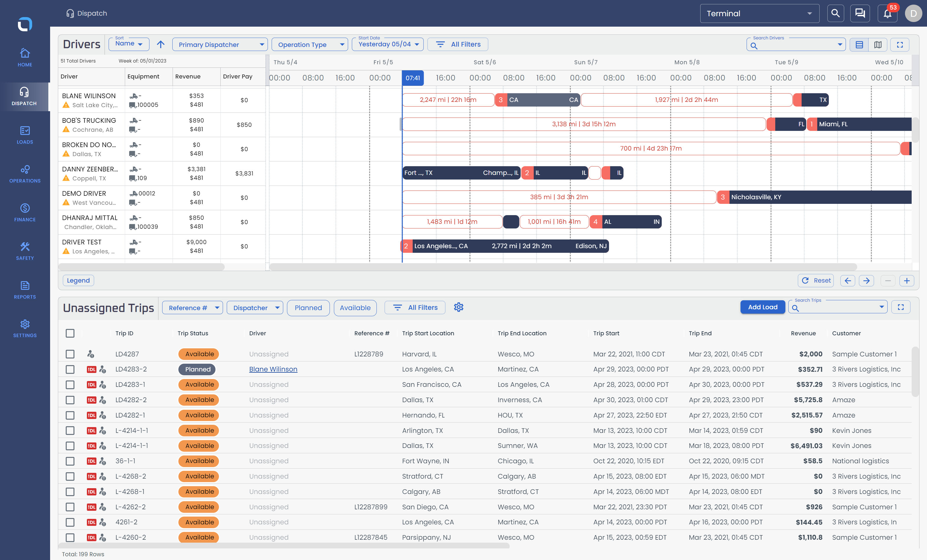This screenshot has width=927, height=560.
Task: Open Operations in sidebar
Action: tap(25, 174)
